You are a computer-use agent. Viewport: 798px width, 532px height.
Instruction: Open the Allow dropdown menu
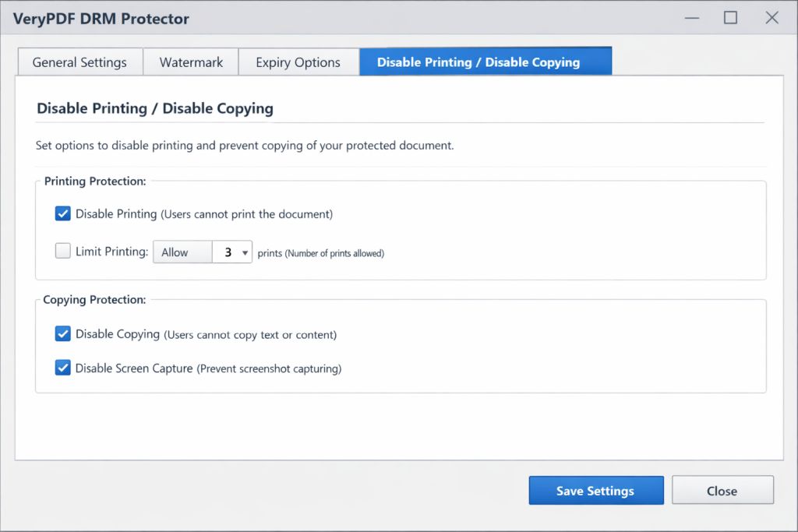pyautogui.click(x=182, y=252)
